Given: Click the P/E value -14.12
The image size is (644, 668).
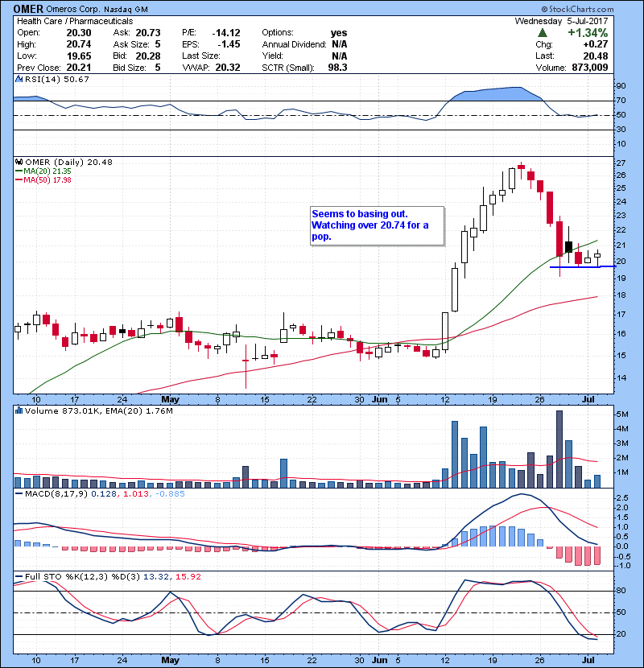Looking at the screenshot, I should pos(226,33).
